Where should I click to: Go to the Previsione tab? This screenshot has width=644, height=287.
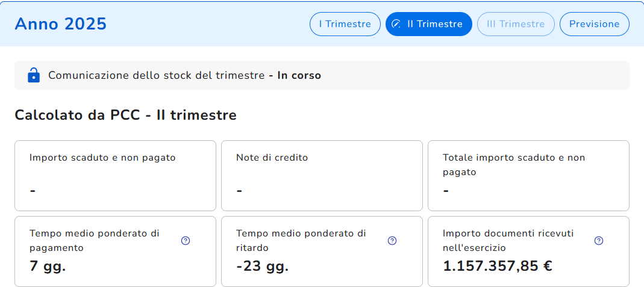594,24
